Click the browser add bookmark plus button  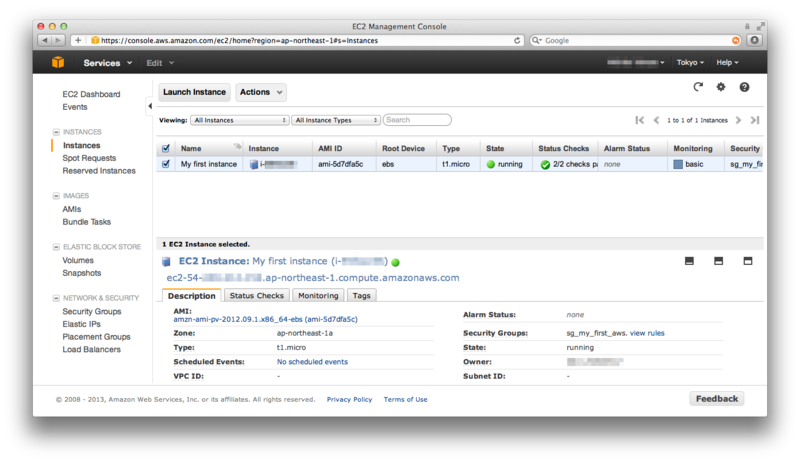coord(78,40)
